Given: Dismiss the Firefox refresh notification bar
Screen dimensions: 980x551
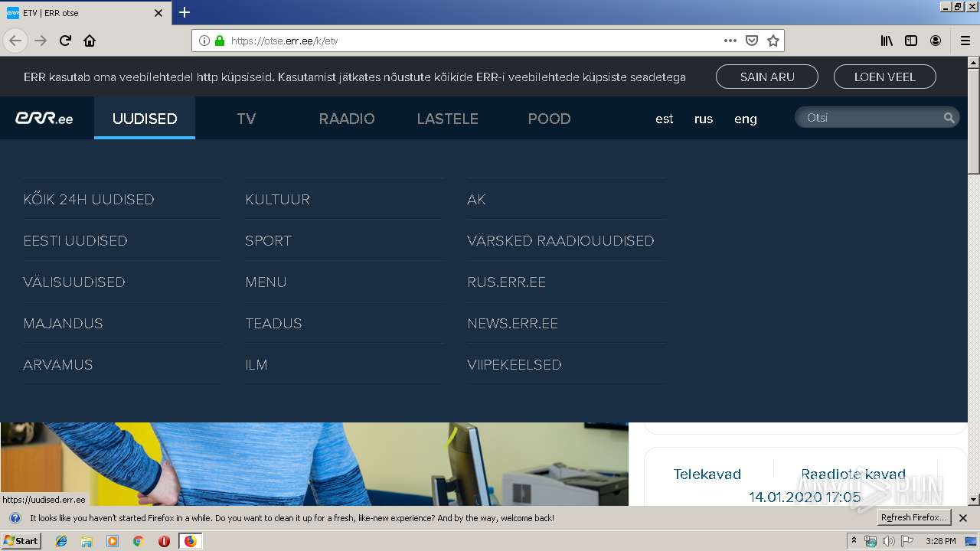Looking at the screenshot, I should click(963, 518).
